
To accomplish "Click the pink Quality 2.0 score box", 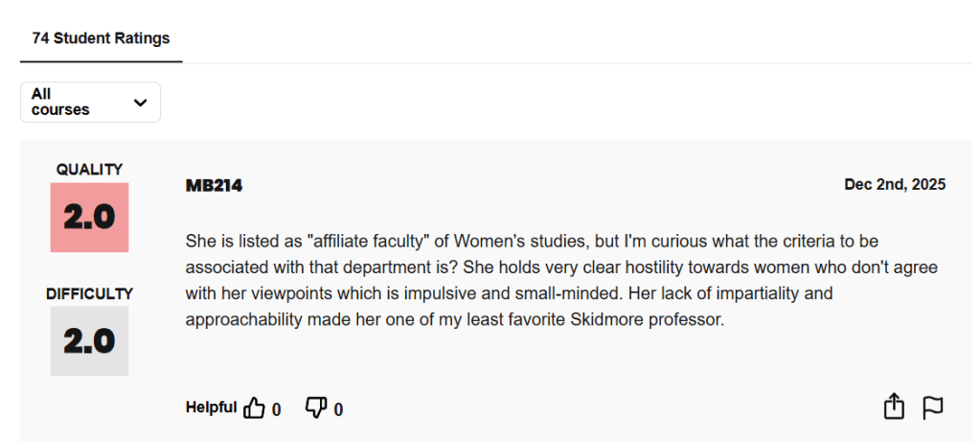I will pos(89,218).
